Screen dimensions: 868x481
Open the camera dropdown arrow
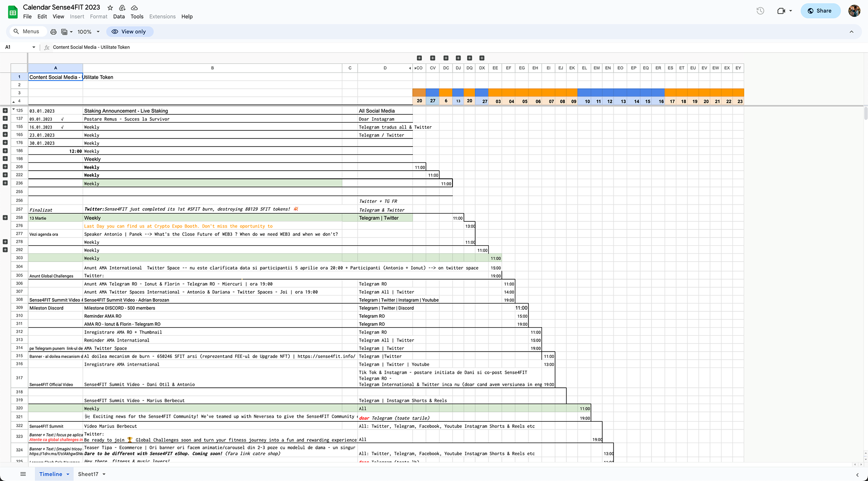[791, 11]
